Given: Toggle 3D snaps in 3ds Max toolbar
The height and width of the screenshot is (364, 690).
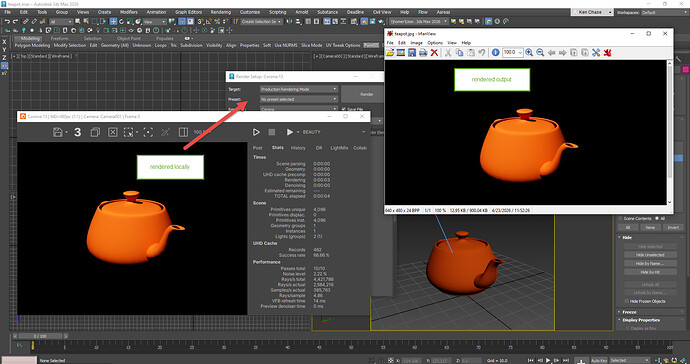Looking at the screenshot, I should (x=200, y=21).
